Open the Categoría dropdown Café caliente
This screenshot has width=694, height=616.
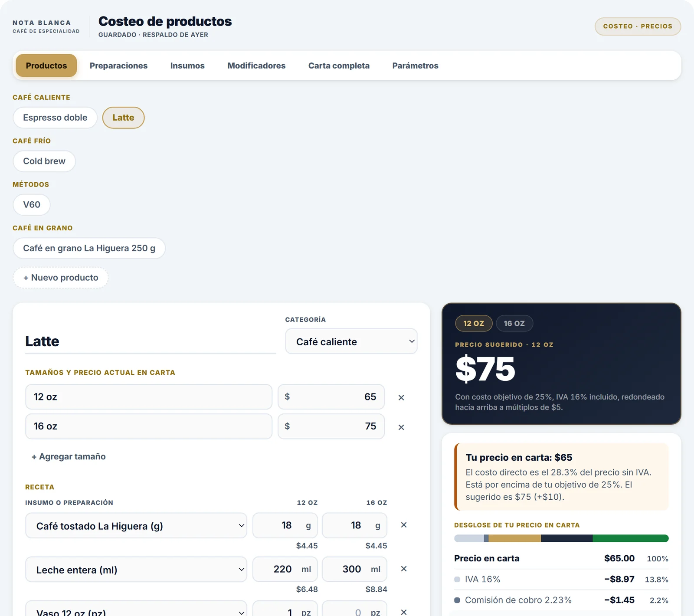pyautogui.click(x=351, y=341)
